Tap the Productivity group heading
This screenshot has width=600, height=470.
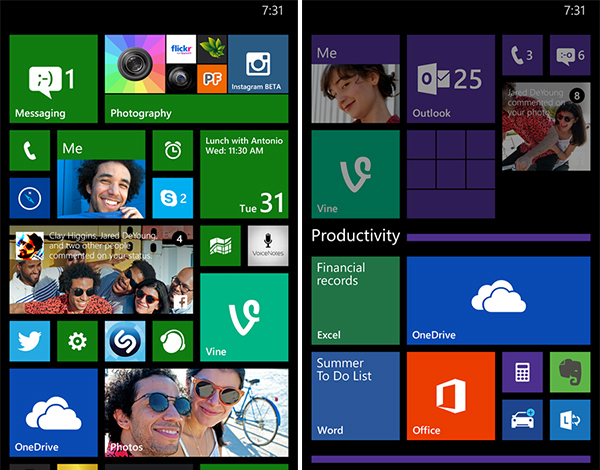click(x=355, y=236)
